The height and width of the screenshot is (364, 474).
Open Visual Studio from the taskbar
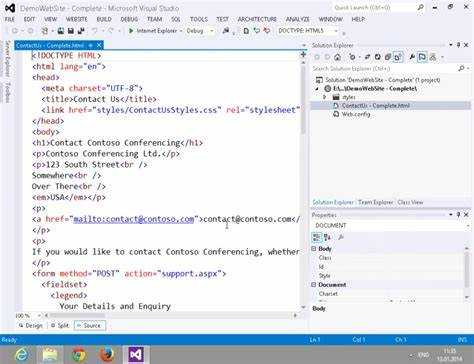click(x=136, y=355)
